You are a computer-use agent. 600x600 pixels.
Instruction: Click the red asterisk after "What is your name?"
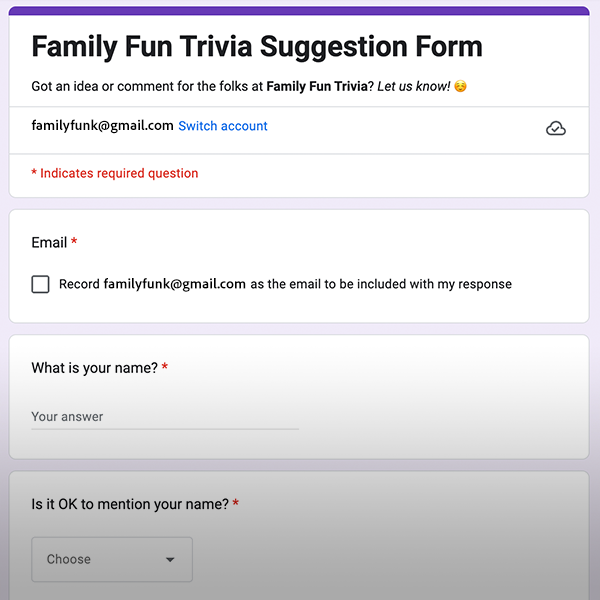click(x=165, y=367)
